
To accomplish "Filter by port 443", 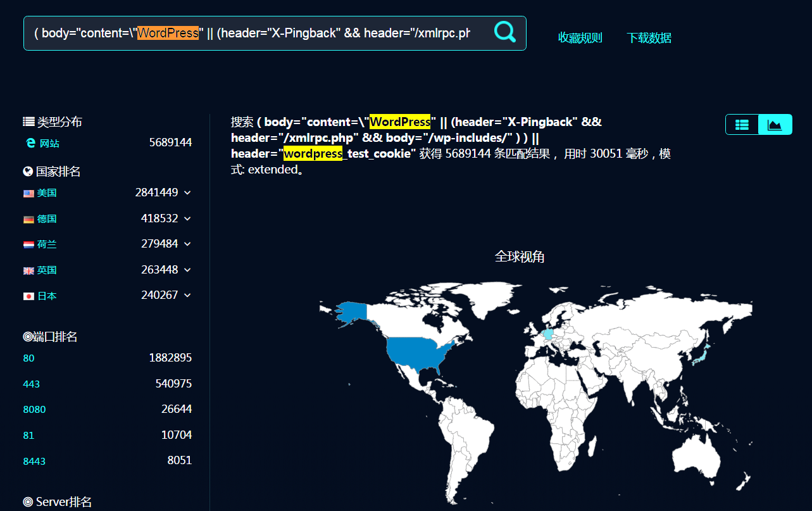I will [x=31, y=384].
